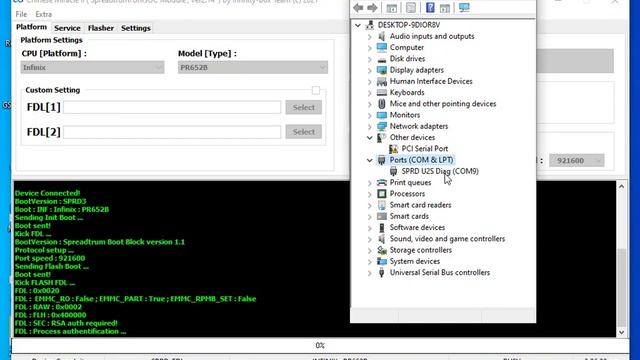Select the Processors label in device tree
640x360 pixels.
[x=407, y=194]
